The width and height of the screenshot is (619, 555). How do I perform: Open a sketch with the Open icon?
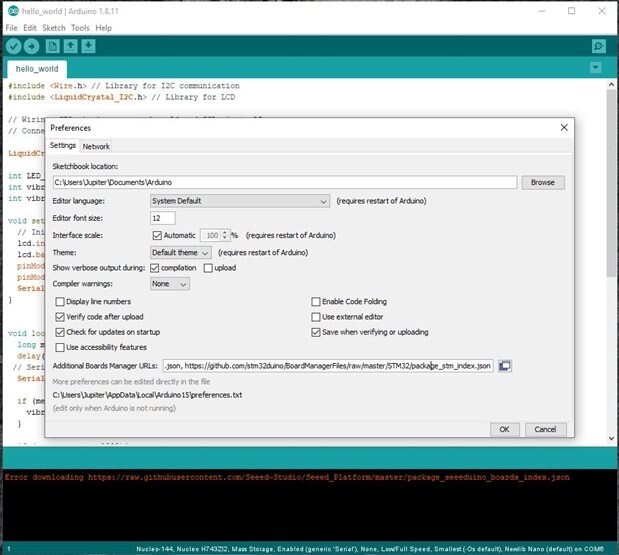click(71, 46)
